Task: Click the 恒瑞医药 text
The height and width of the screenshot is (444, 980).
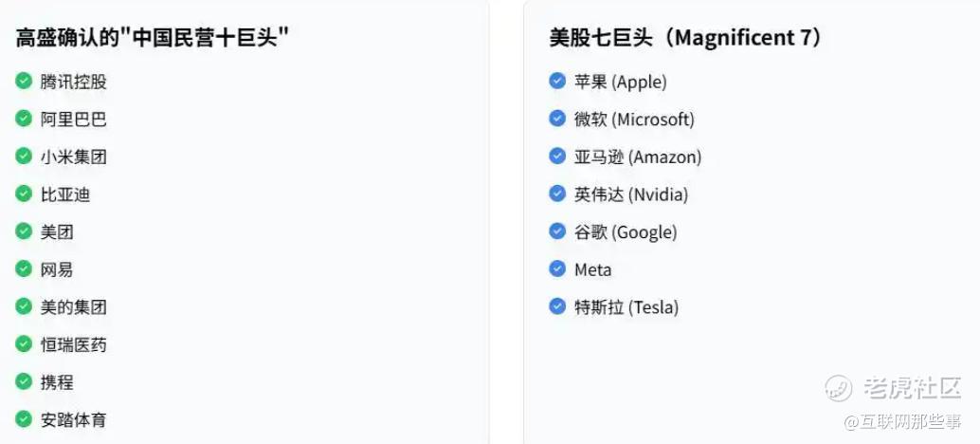Action: click(x=74, y=344)
